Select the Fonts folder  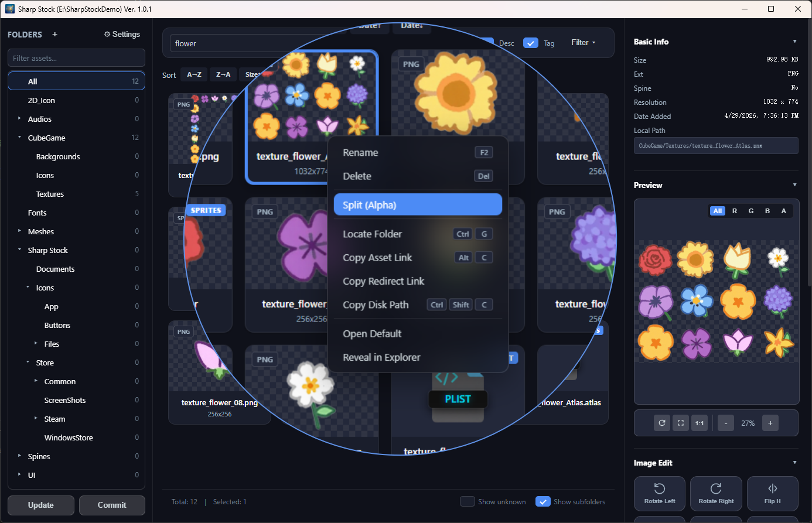[x=76, y=213]
